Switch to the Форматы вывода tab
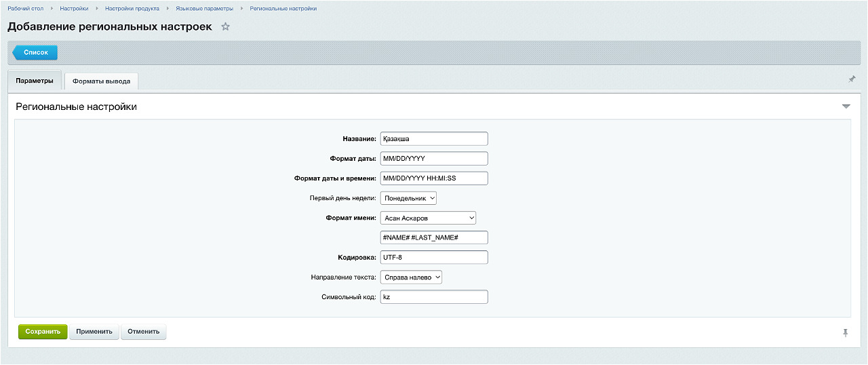The width and height of the screenshot is (868, 365). pos(101,81)
